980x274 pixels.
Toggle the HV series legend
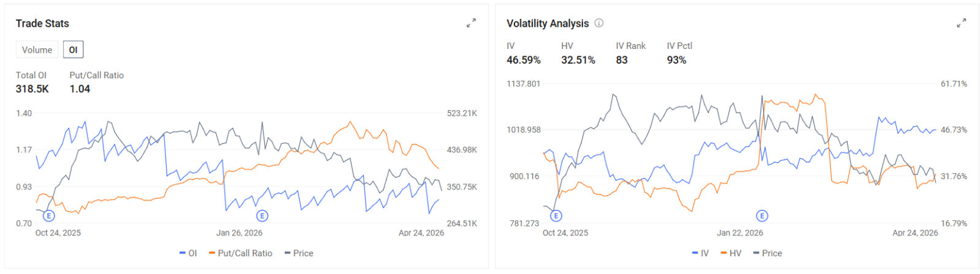click(x=731, y=253)
